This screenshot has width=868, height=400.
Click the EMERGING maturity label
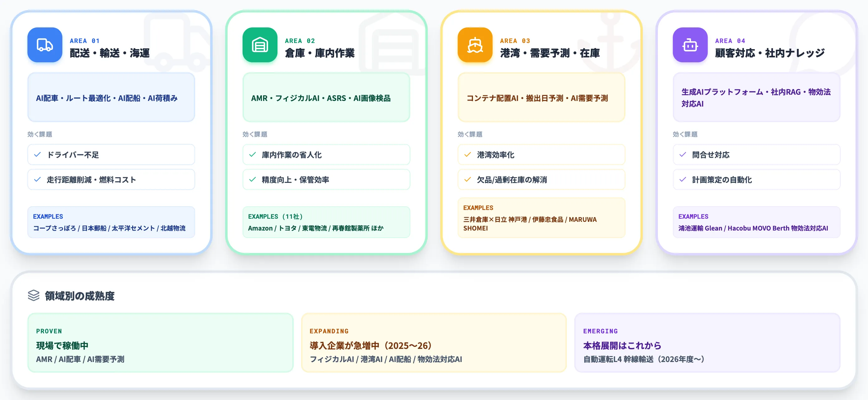600,331
